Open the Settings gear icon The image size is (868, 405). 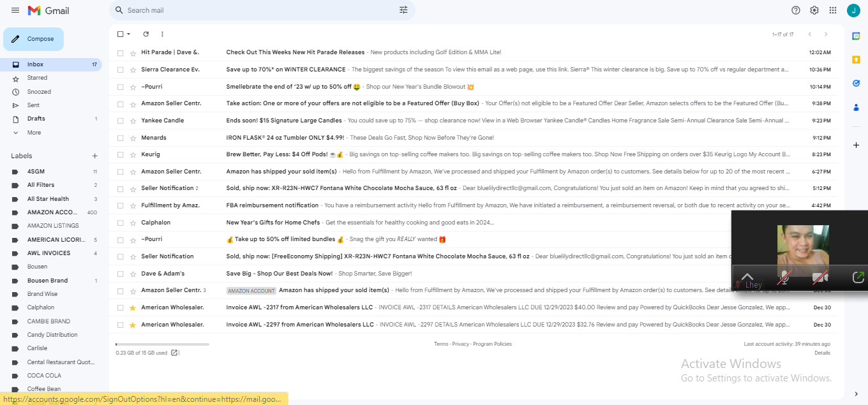point(814,10)
